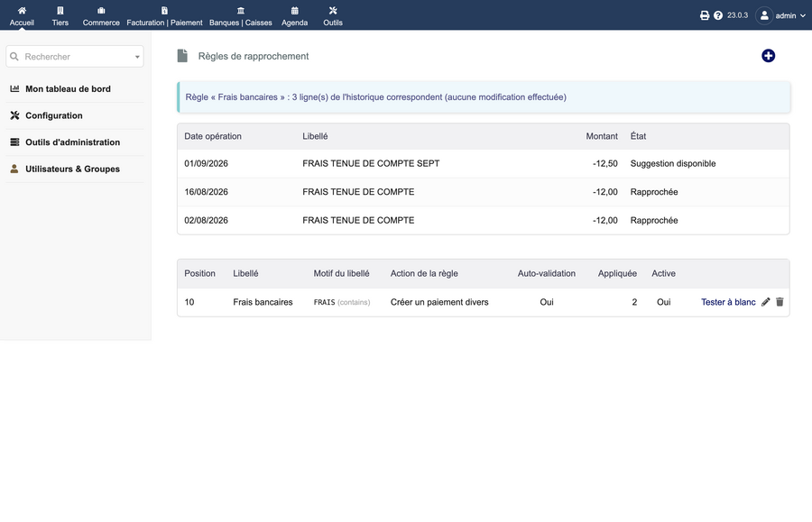Open the help question mark icon

click(x=718, y=15)
